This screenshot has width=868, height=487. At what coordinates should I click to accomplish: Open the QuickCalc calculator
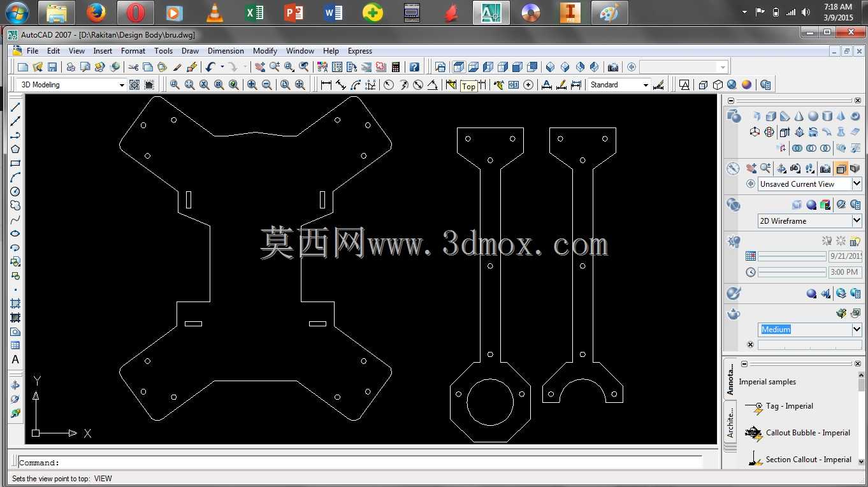(x=396, y=67)
